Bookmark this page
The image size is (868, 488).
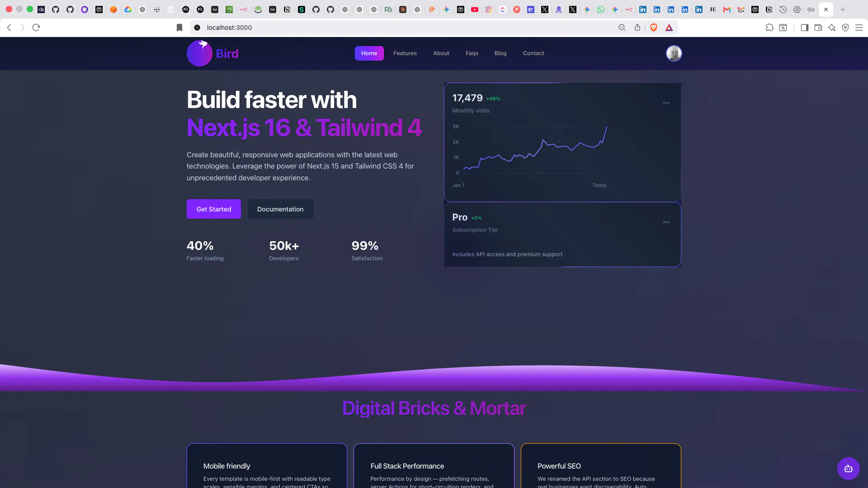pyautogui.click(x=179, y=28)
